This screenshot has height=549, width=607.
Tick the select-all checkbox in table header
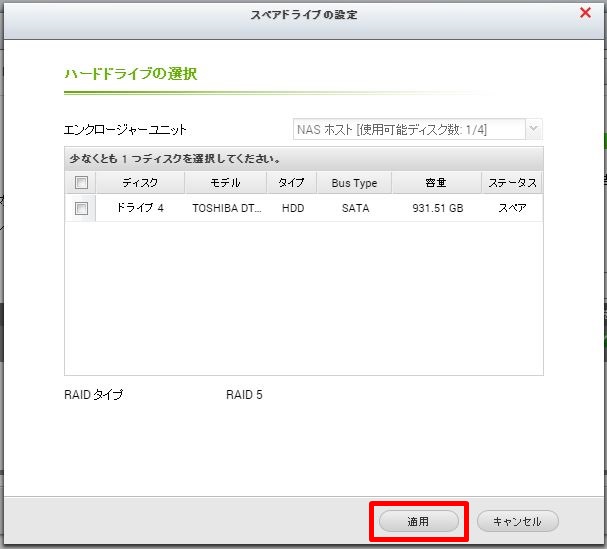81,182
